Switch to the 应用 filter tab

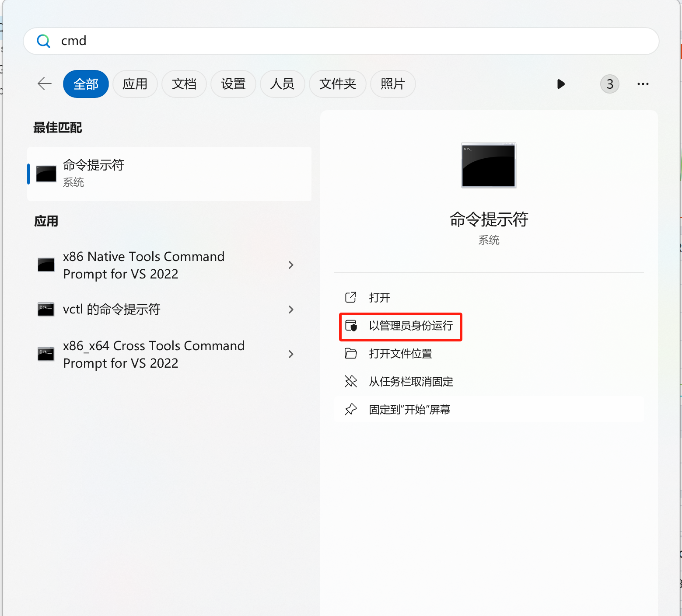click(135, 84)
